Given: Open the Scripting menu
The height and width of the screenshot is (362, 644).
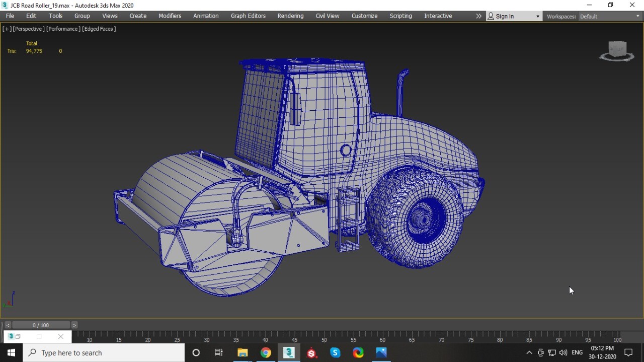Looking at the screenshot, I should point(400,16).
